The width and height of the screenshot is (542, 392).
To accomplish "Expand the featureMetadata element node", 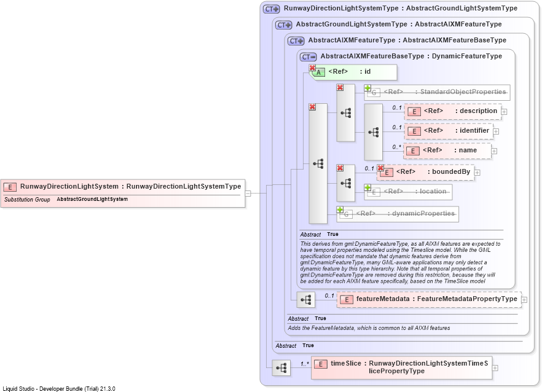I will pyautogui.click(x=524, y=300).
